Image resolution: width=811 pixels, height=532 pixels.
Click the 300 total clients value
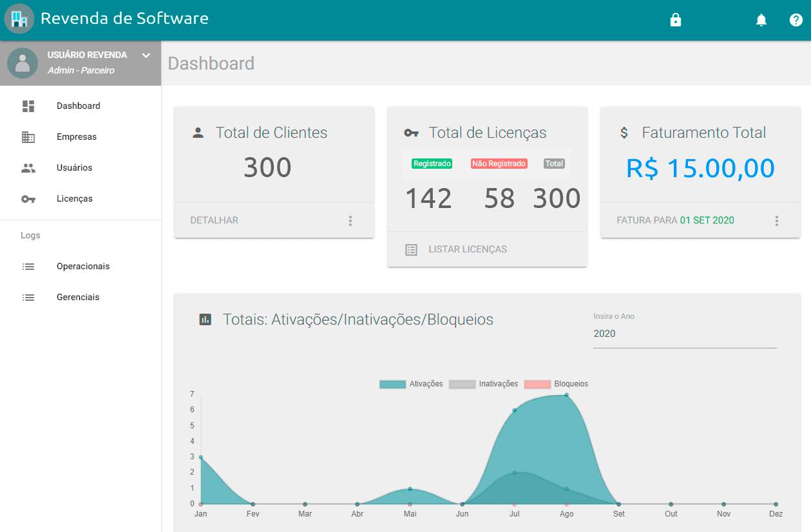267,167
